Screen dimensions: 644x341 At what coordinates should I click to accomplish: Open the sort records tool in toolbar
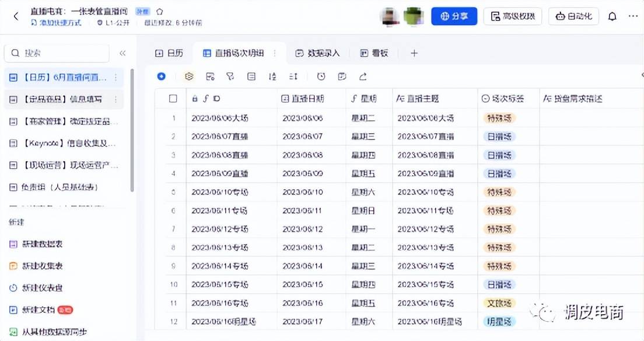click(x=272, y=76)
